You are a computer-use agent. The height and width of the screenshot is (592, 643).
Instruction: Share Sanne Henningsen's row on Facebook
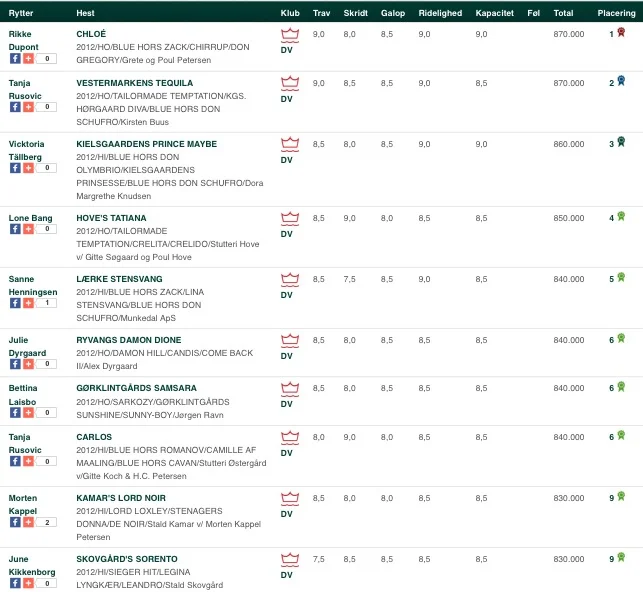[15, 303]
